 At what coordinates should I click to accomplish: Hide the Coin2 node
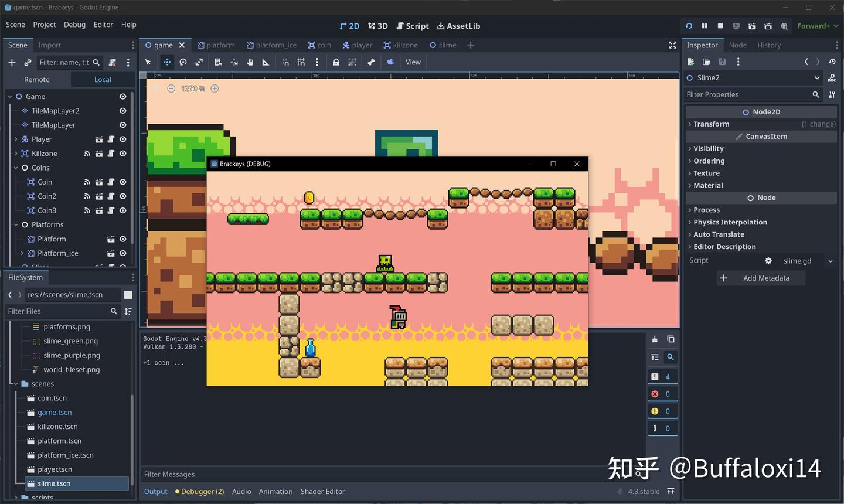[x=122, y=196]
